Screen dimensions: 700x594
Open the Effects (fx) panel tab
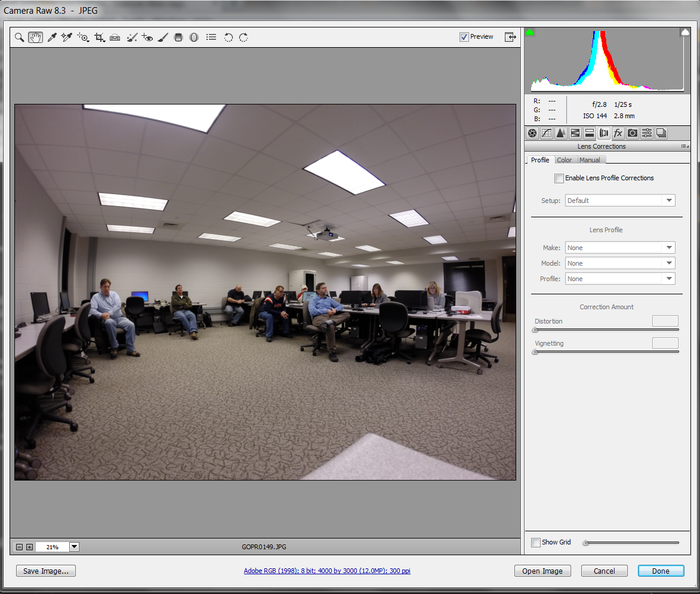[x=618, y=133]
